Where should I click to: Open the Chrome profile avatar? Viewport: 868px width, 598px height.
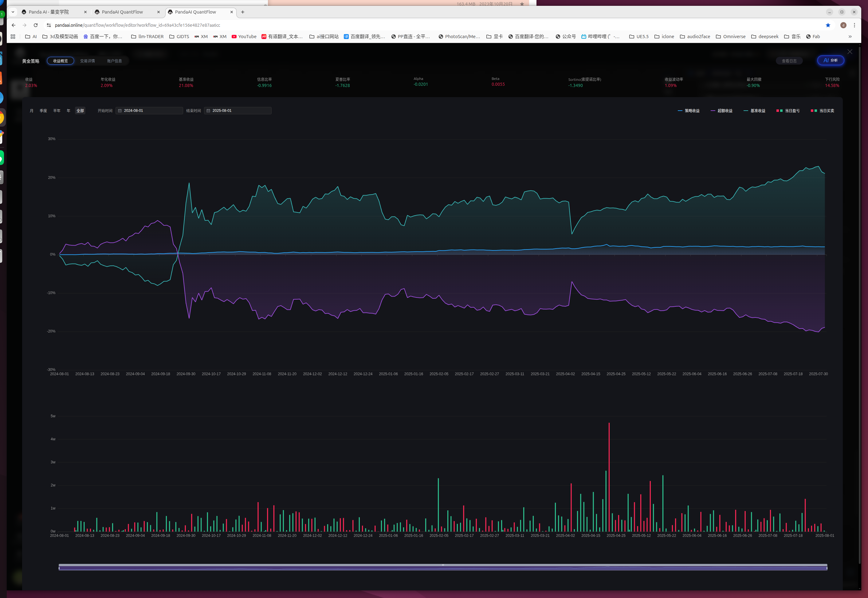(843, 25)
